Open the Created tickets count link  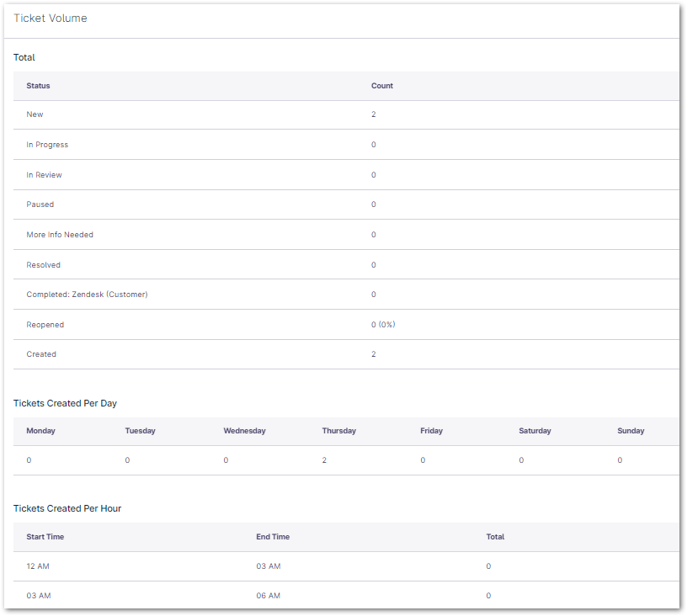coord(374,354)
